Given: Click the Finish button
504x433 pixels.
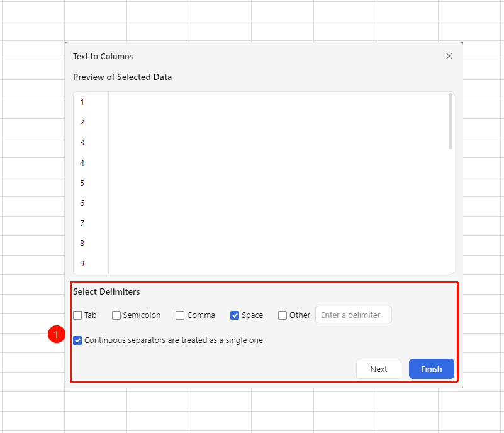Looking at the screenshot, I should [x=432, y=369].
